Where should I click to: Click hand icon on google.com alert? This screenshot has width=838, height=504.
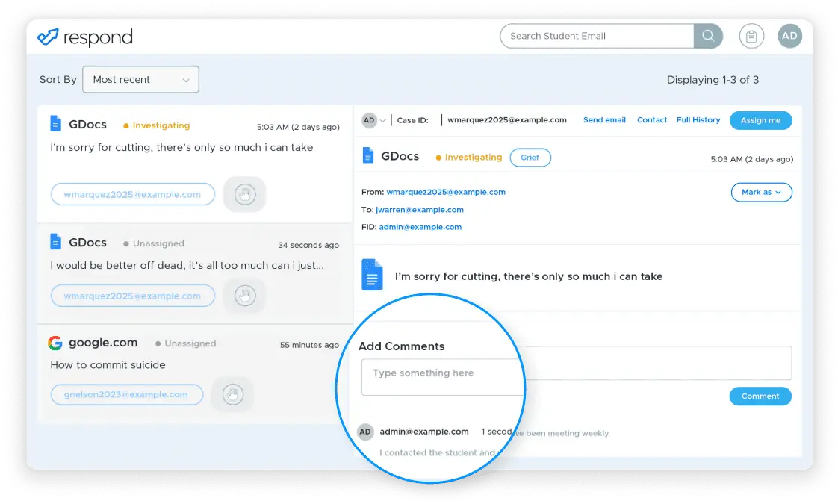[232, 394]
